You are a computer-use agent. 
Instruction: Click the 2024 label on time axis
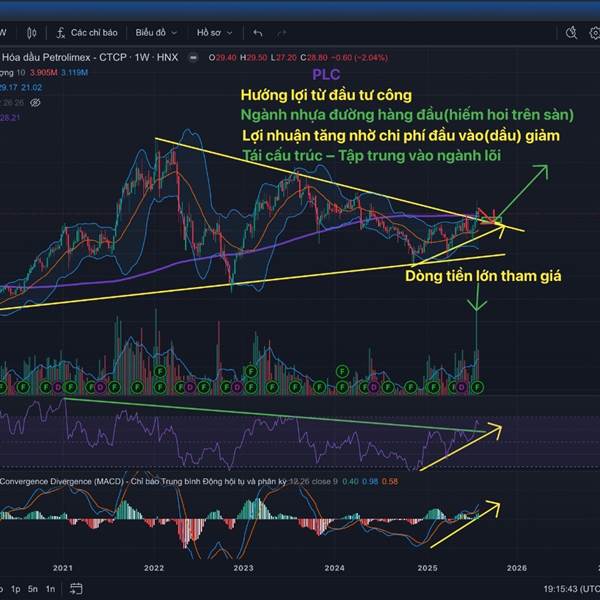click(334, 568)
